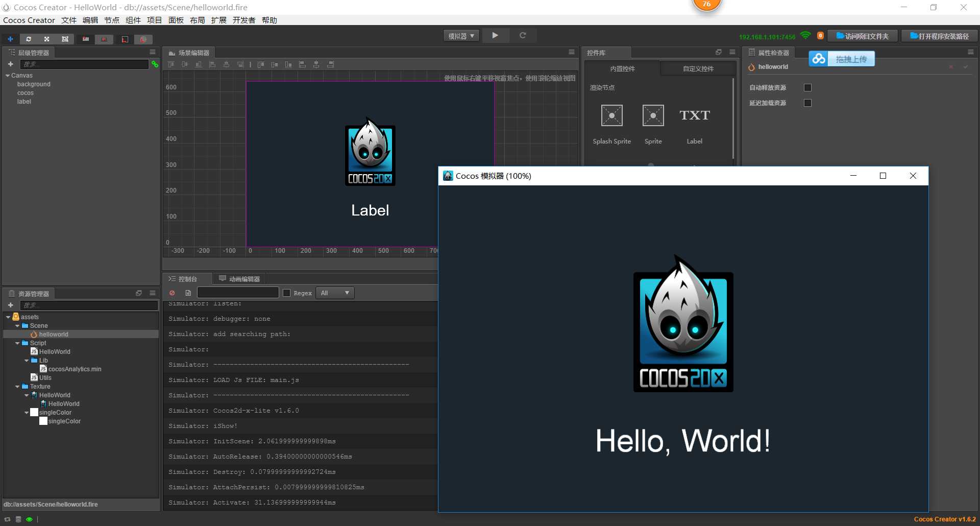980x526 pixels.
Task: Click the TXT Label widget icon
Action: pyautogui.click(x=695, y=115)
